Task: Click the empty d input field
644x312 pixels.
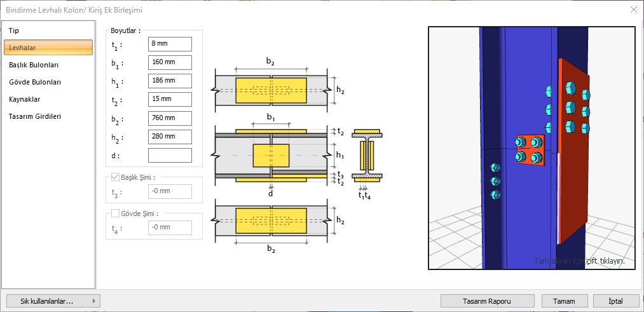Action: tap(170, 155)
